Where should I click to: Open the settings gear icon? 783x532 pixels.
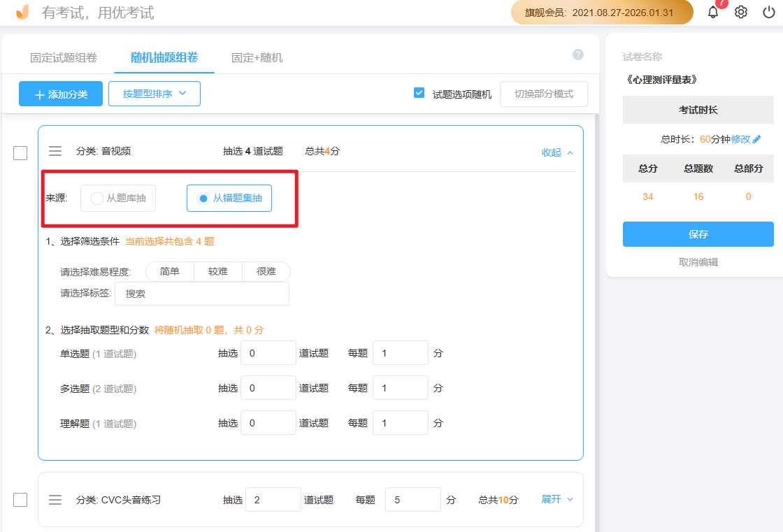point(740,12)
